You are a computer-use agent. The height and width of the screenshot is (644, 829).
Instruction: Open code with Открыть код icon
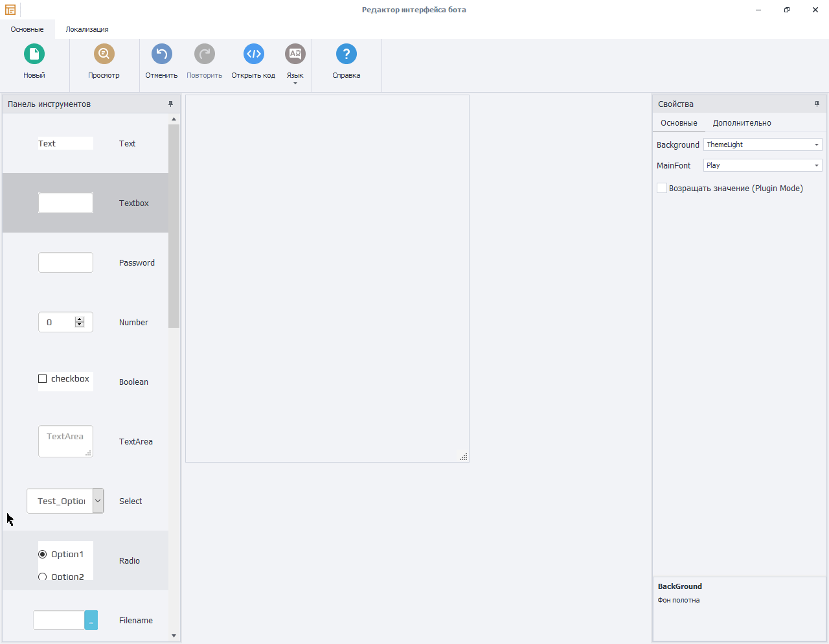253,54
